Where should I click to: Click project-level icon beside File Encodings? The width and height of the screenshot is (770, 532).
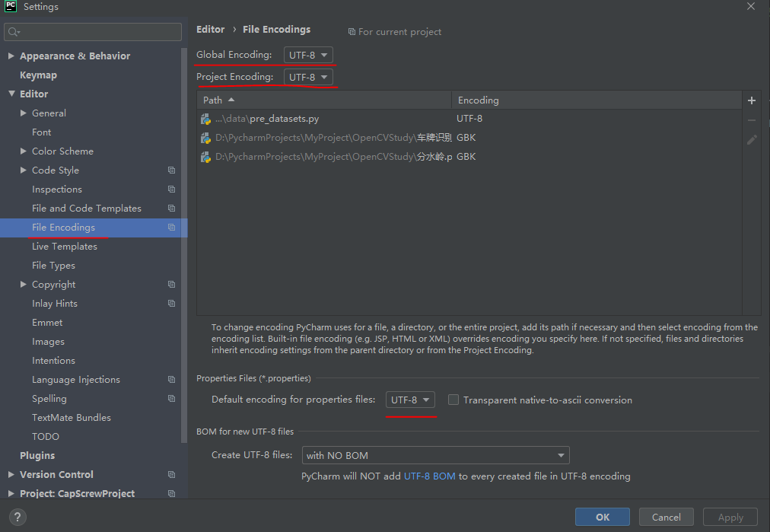171,228
